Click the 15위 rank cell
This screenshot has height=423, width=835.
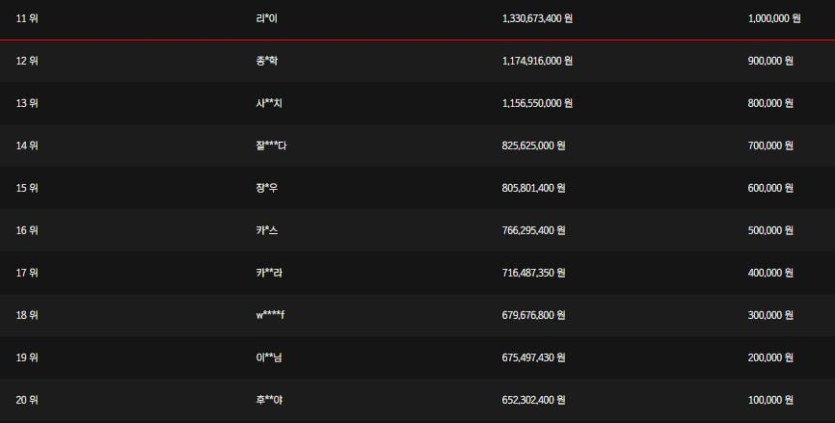27,188
